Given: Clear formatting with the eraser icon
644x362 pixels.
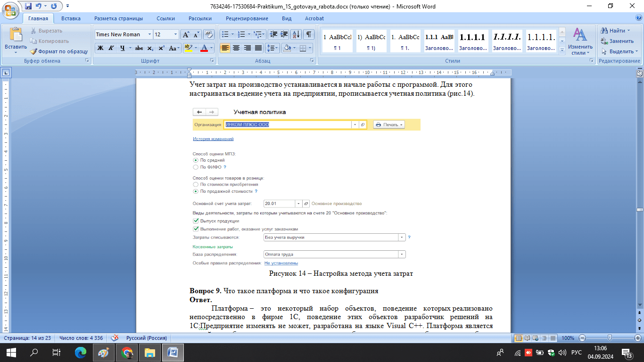Looking at the screenshot, I should coord(209,34).
